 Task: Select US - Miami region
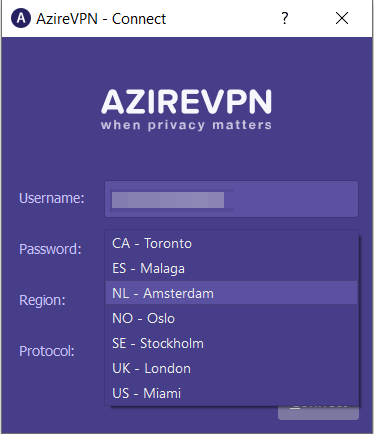tap(231, 393)
